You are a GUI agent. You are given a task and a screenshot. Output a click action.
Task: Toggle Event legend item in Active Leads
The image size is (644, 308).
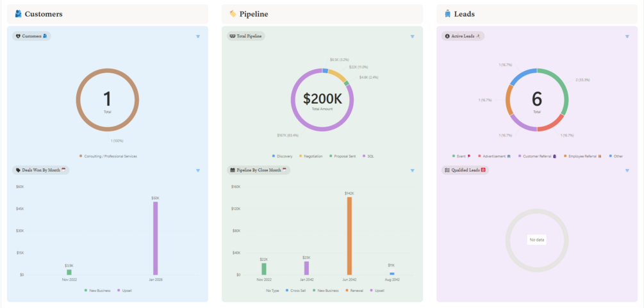tap(461, 156)
